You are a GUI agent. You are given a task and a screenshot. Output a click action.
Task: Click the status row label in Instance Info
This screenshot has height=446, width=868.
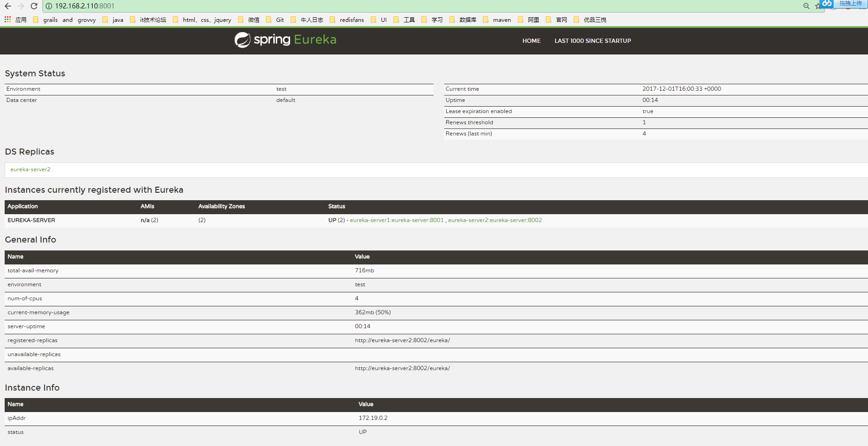coord(16,432)
